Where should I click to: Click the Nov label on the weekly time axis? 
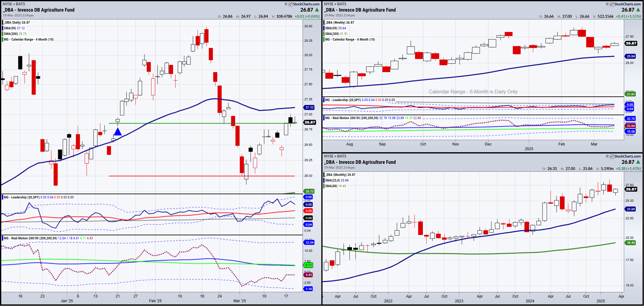pyautogui.click(x=456, y=144)
